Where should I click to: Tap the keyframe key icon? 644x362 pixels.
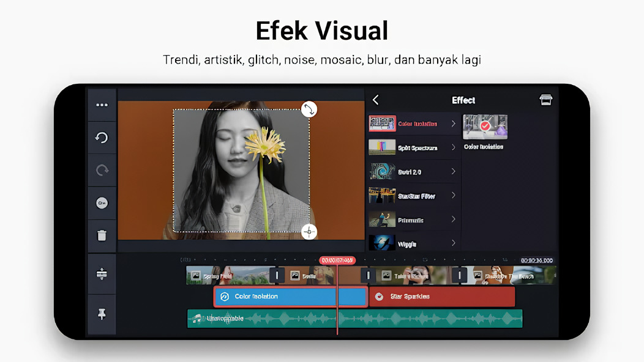click(x=102, y=203)
